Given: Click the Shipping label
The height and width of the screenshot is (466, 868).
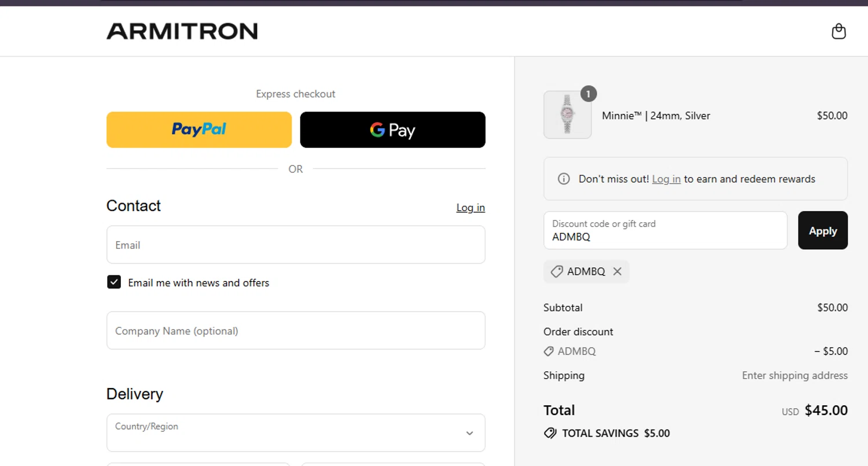Looking at the screenshot, I should [x=564, y=376].
